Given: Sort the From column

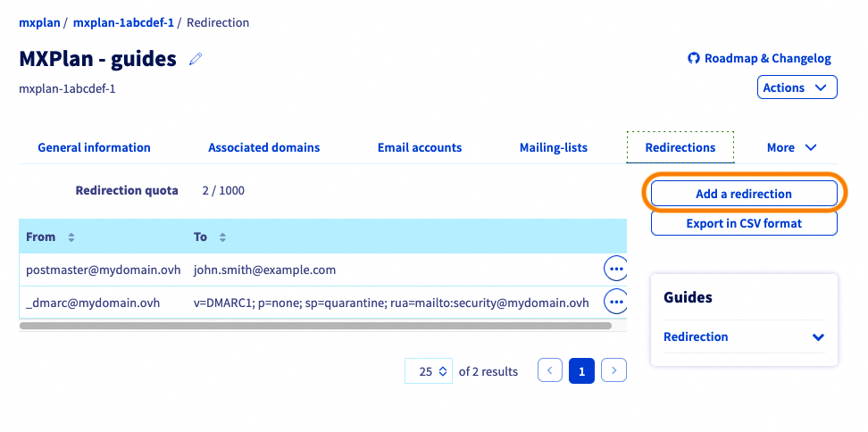Looking at the screenshot, I should tap(71, 237).
